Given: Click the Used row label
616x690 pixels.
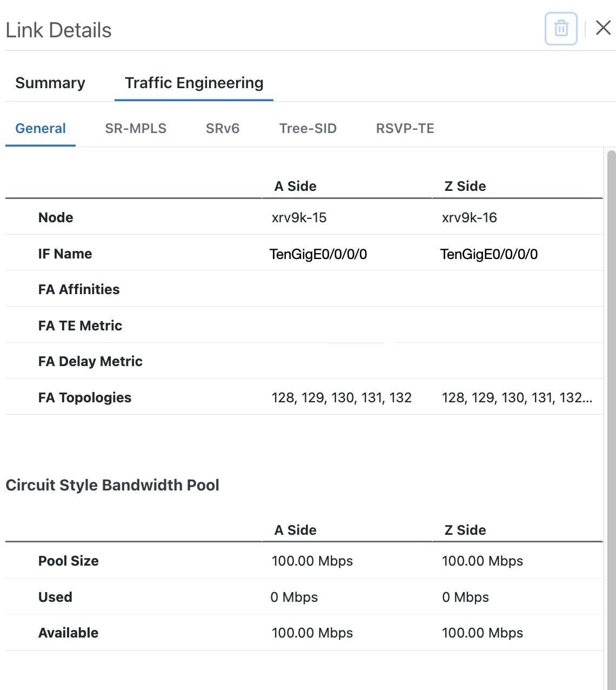Looking at the screenshot, I should pos(55,597).
